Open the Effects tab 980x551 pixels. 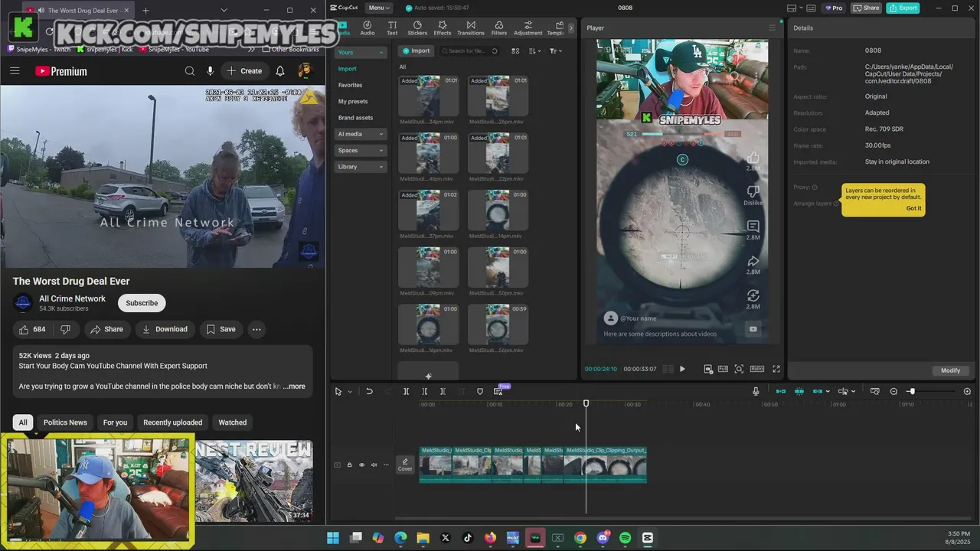(443, 28)
